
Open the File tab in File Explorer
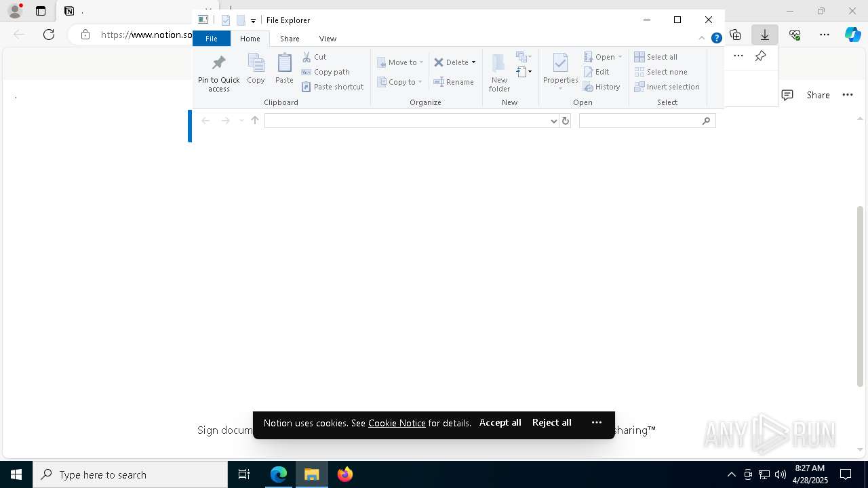point(212,39)
